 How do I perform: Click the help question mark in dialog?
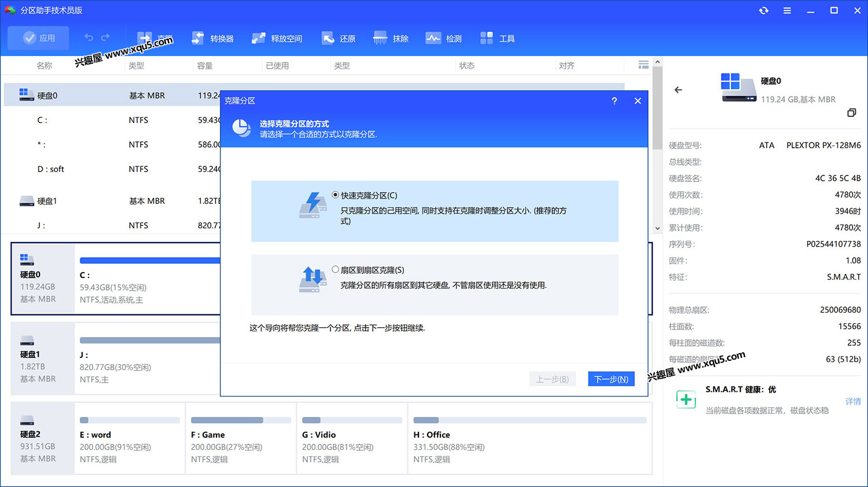point(614,101)
